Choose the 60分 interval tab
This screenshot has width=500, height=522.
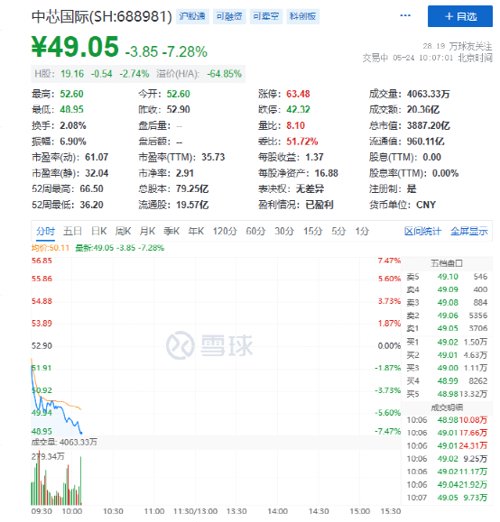click(x=255, y=231)
